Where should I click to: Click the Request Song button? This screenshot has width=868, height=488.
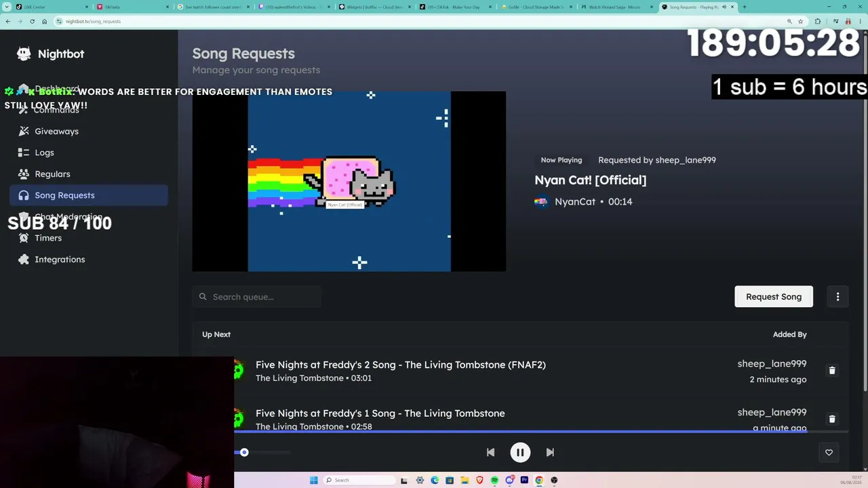[774, 297]
